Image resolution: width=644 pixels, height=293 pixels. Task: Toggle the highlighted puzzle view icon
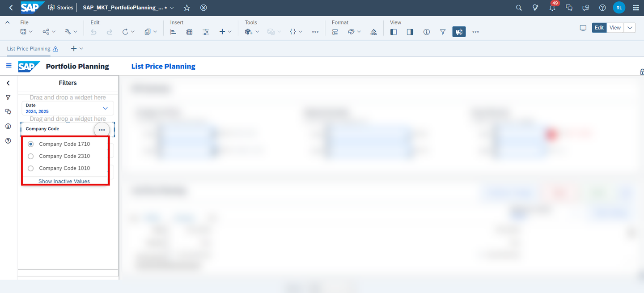click(x=459, y=32)
